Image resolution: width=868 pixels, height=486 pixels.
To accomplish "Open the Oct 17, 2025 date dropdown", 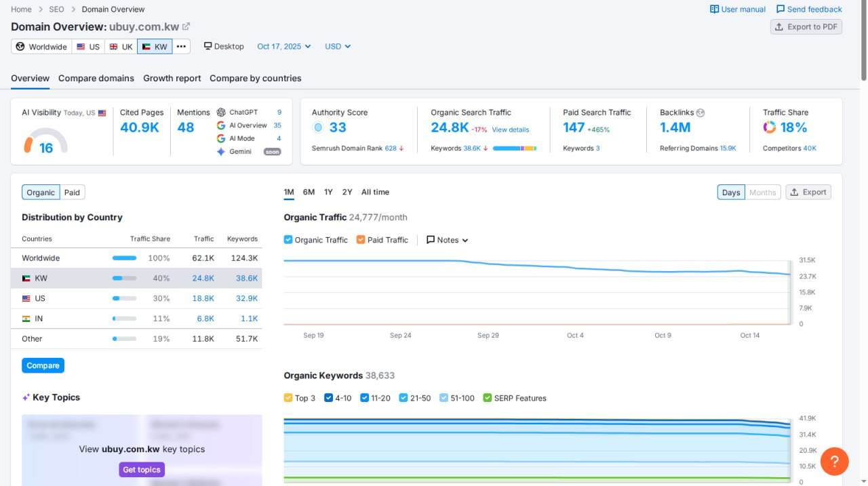I will tap(284, 47).
